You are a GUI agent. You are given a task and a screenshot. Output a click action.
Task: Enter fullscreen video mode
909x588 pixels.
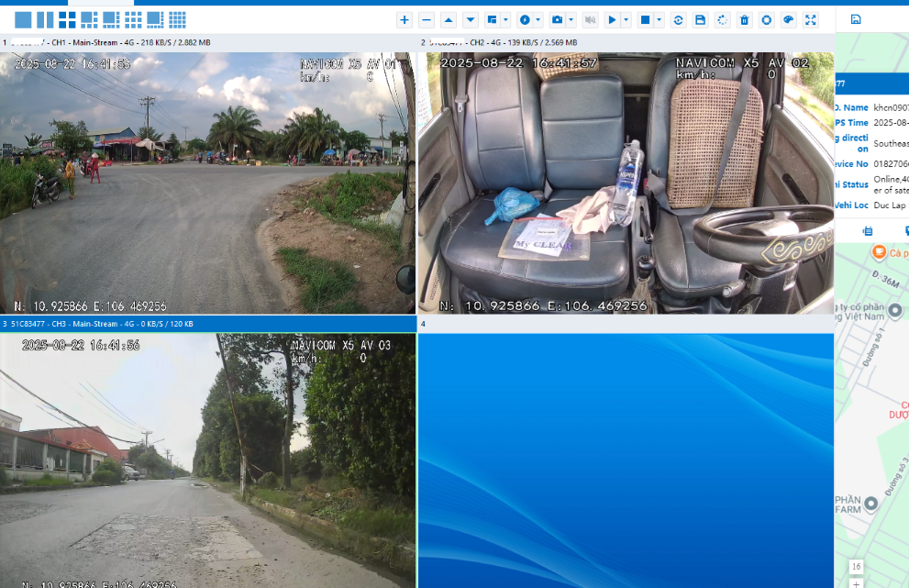point(811,20)
